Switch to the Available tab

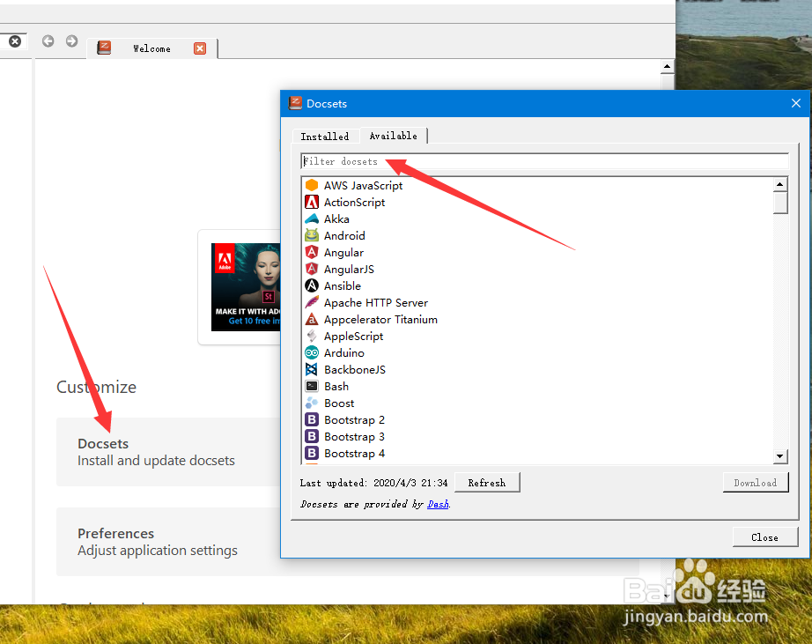tap(393, 135)
